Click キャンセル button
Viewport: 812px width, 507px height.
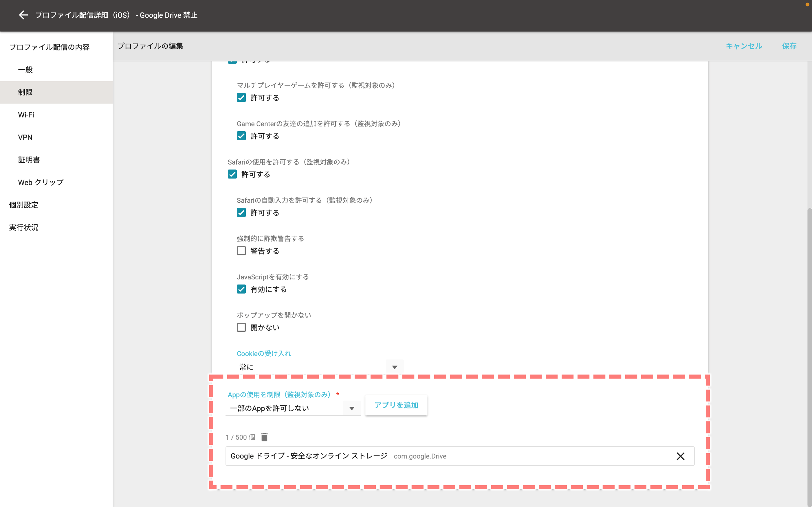[x=744, y=46]
